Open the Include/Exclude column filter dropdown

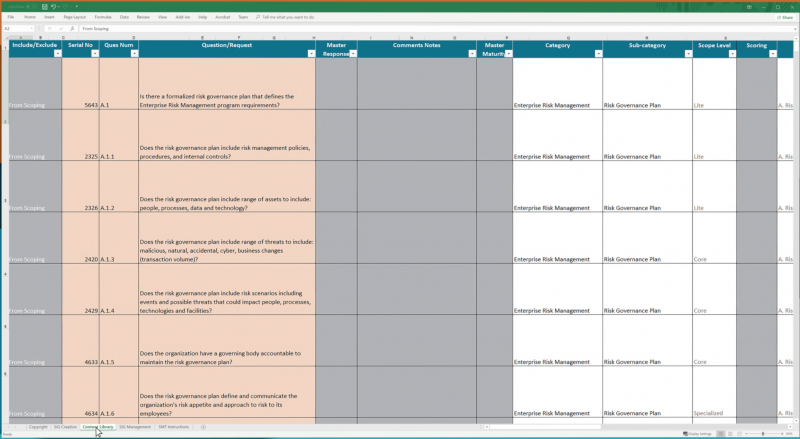pyautogui.click(x=56, y=54)
